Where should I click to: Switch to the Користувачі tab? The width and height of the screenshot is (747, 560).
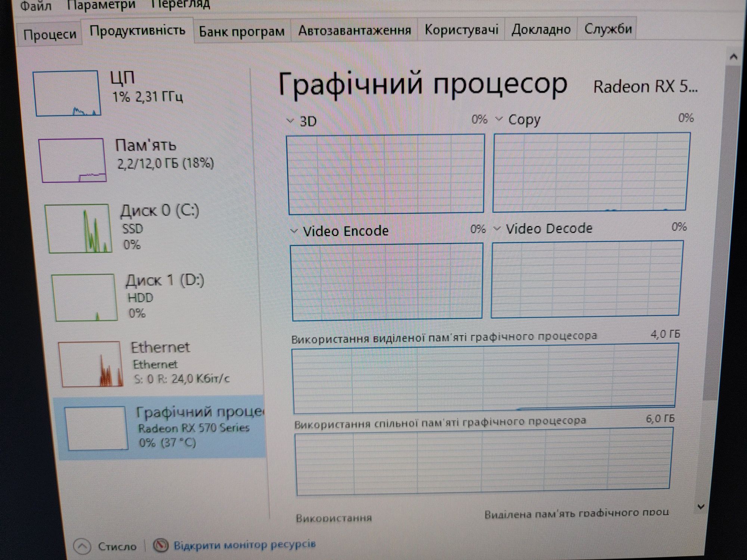461,29
